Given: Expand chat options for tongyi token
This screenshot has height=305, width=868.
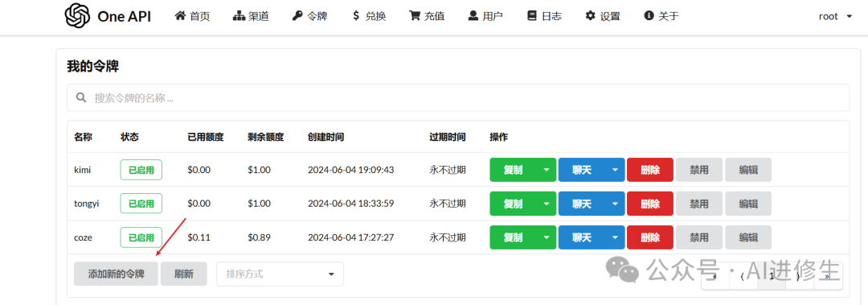Looking at the screenshot, I should (x=615, y=204).
